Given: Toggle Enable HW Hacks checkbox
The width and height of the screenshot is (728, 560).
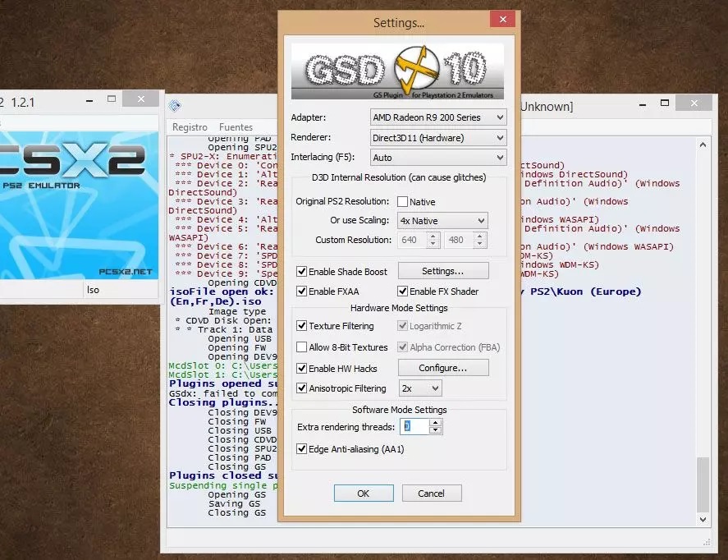Looking at the screenshot, I should [x=302, y=368].
